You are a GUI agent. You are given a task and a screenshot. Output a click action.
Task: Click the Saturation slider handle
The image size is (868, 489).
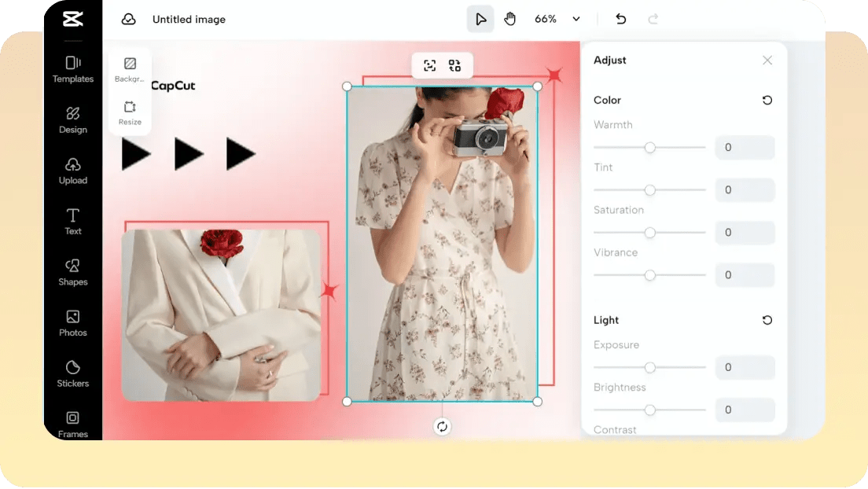(x=649, y=233)
